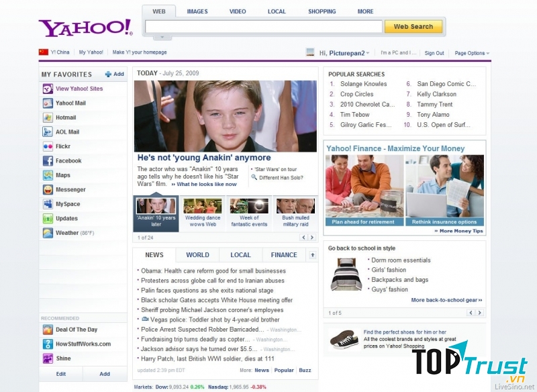The height and width of the screenshot is (392, 537).
Task: Open the WORLD news tab
Action: tap(197, 255)
